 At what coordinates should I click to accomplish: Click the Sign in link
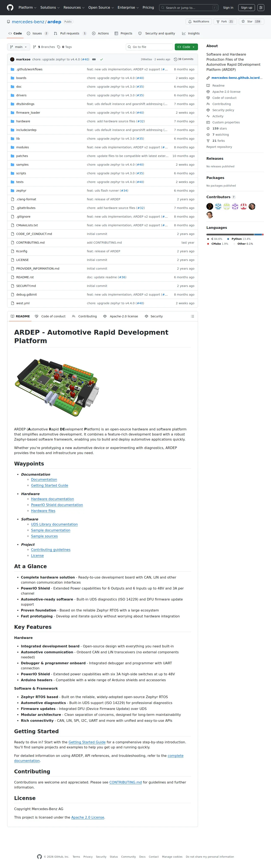(x=228, y=7)
